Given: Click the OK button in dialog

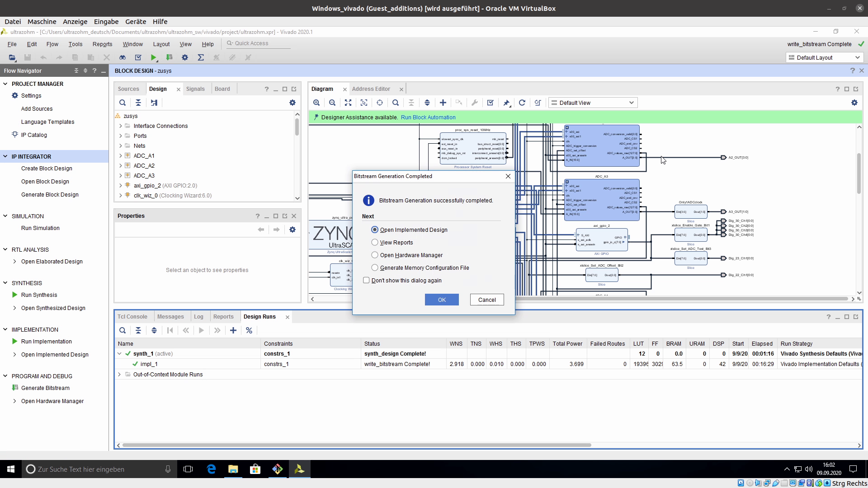Looking at the screenshot, I should (442, 300).
